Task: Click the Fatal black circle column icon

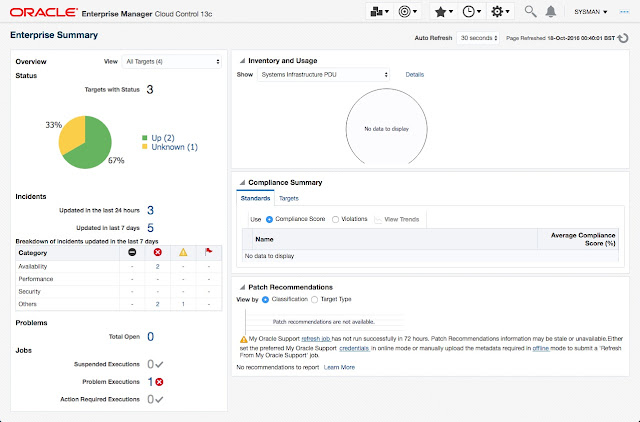Action: pos(132,252)
